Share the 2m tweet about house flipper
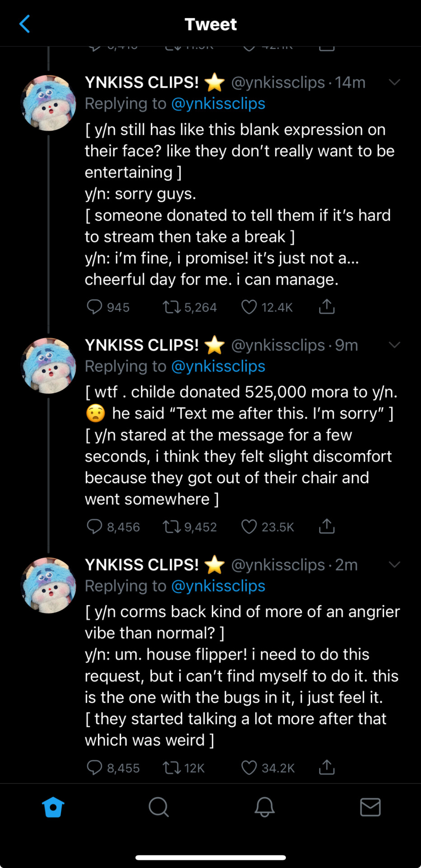 [x=327, y=767]
